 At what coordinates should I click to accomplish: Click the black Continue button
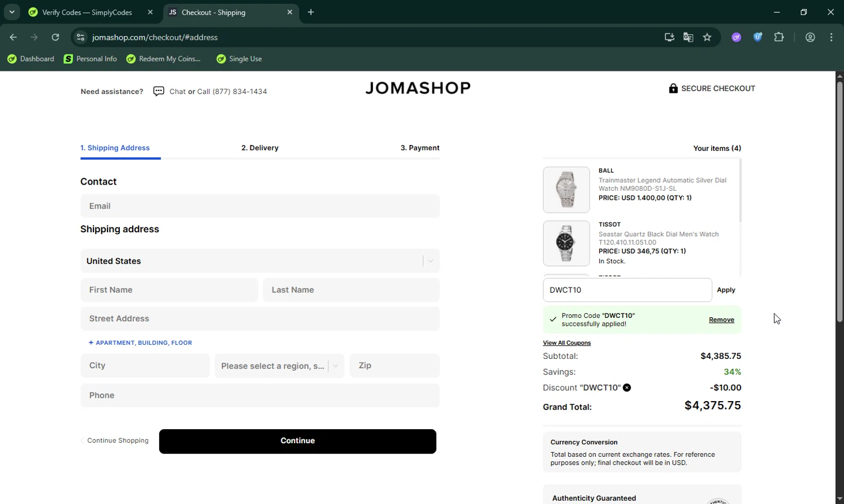tap(298, 441)
